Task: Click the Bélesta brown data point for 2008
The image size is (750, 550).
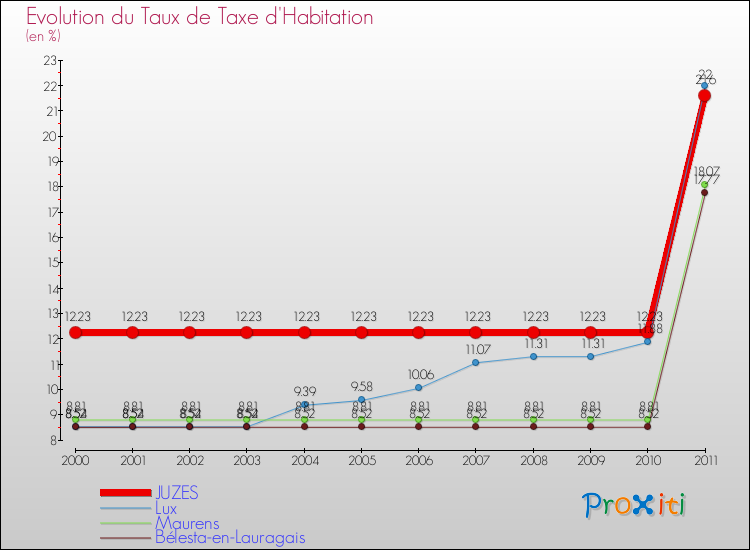Action: [533, 426]
